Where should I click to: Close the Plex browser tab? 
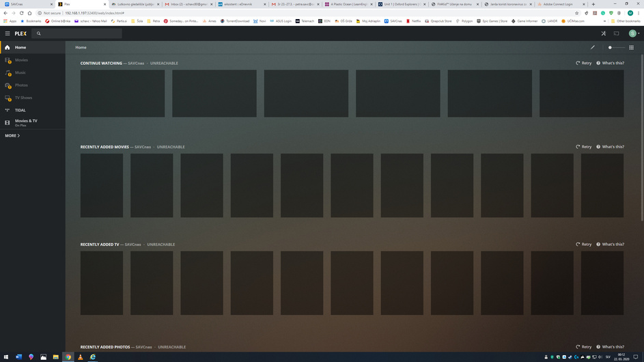pos(104,4)
